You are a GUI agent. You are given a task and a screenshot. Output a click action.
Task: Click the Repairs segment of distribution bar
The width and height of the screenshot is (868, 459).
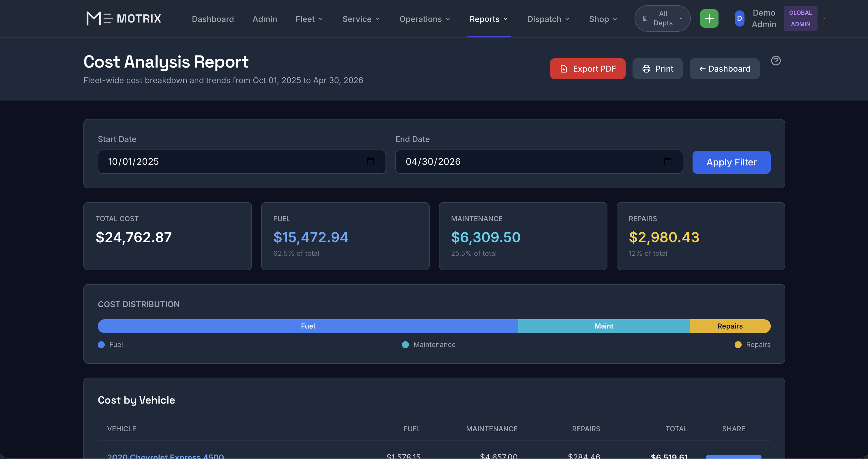729,326
